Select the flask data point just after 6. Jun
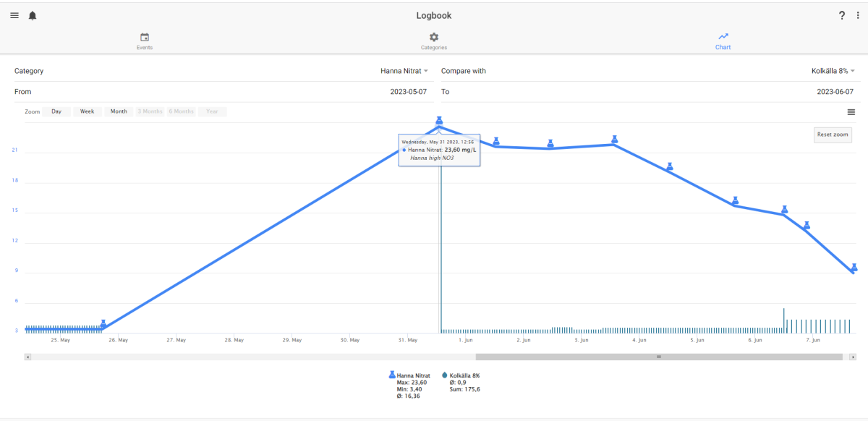Screen dimensions: 868x421 [784, 210]
